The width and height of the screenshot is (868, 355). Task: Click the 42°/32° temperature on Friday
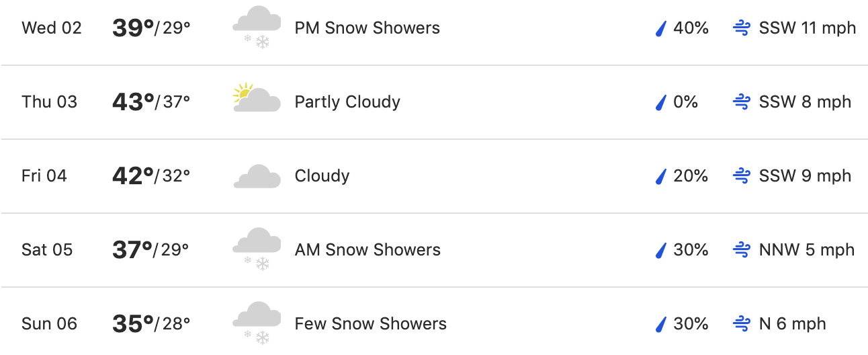click(x=151, y=176)
